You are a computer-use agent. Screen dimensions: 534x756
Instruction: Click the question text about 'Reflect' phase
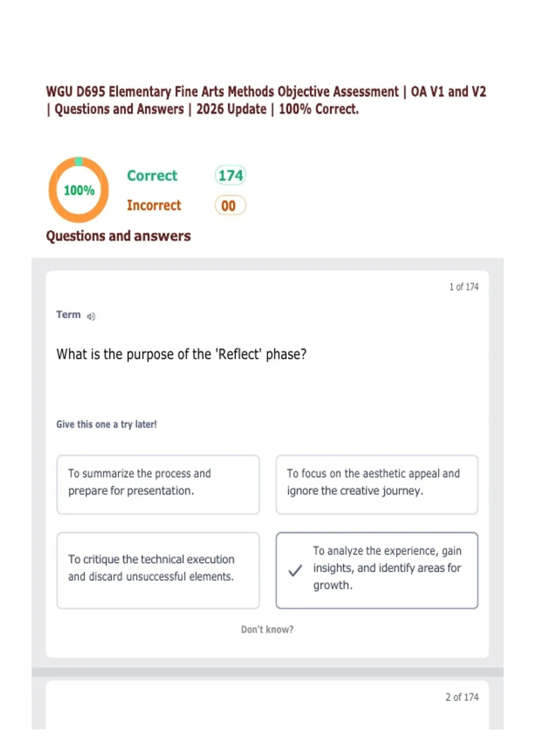(x=181, y=354)
